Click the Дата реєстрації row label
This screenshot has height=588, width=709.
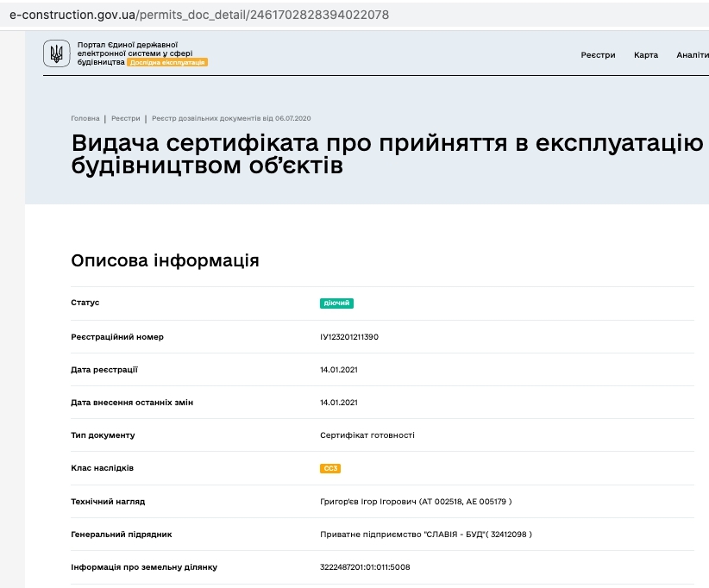click(104, 370)
